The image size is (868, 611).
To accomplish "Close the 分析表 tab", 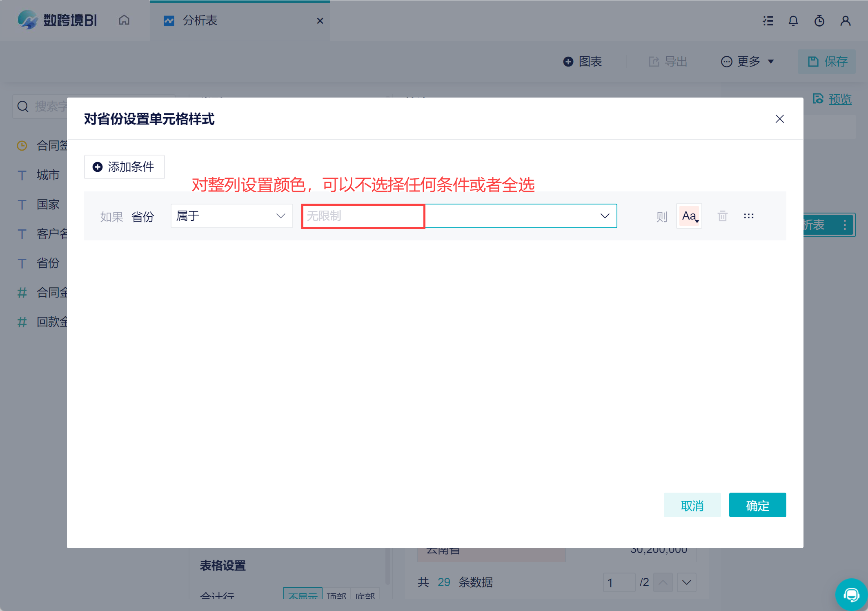I will (x=320, y=21).
